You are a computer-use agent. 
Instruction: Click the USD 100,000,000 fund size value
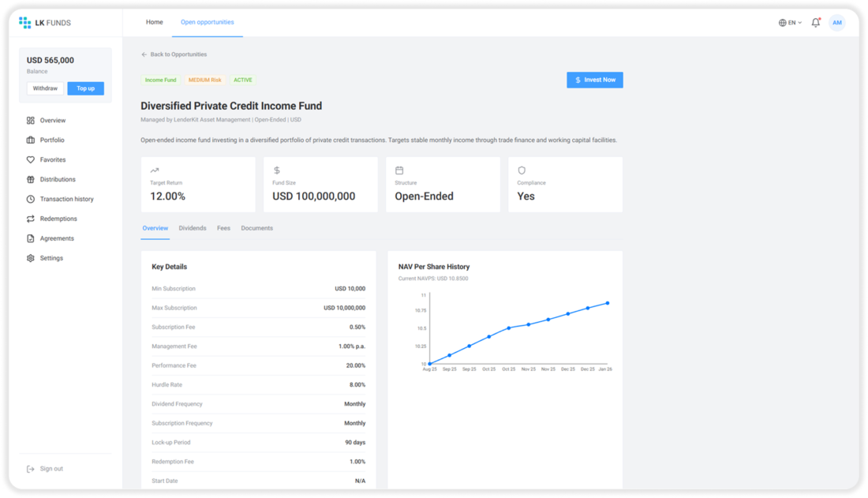[314, 196]
